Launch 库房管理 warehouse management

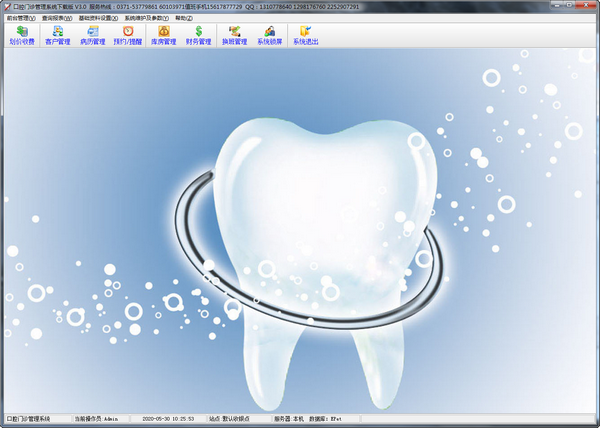pos(163,36)
